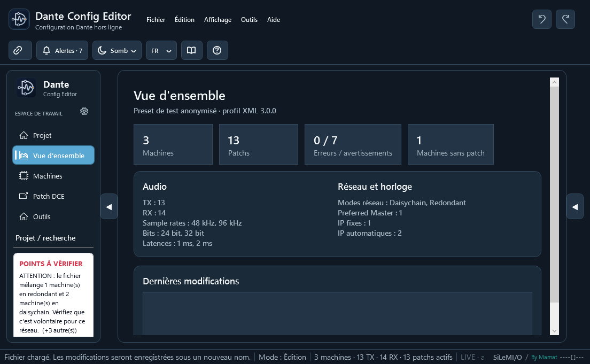Click the Bits 24 bit, 32 bit line
The height and width of the screenshot is (364, 590).
[174, 233]
